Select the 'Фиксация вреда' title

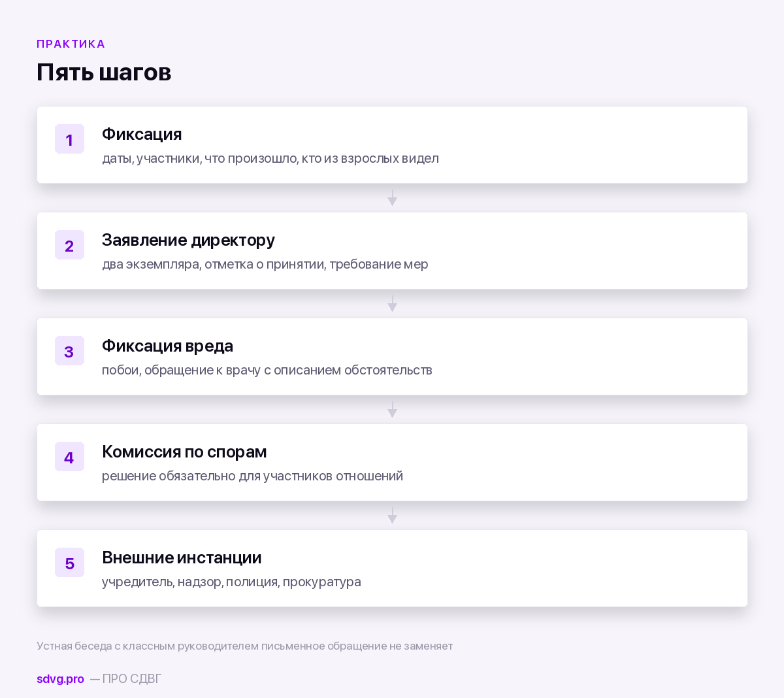tap(167, 346)
